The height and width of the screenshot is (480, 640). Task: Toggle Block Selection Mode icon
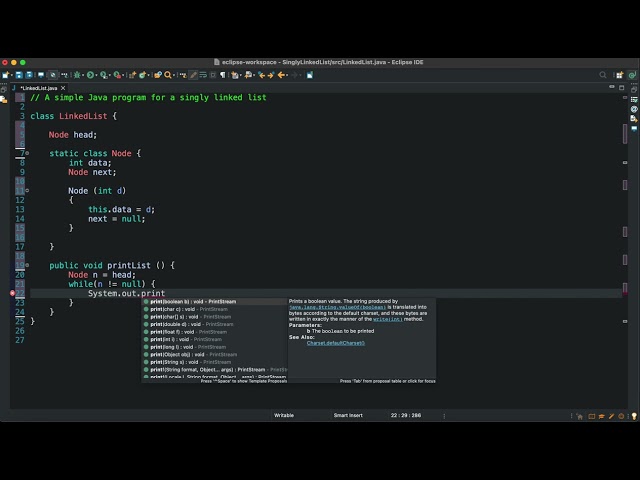(213, 75)
